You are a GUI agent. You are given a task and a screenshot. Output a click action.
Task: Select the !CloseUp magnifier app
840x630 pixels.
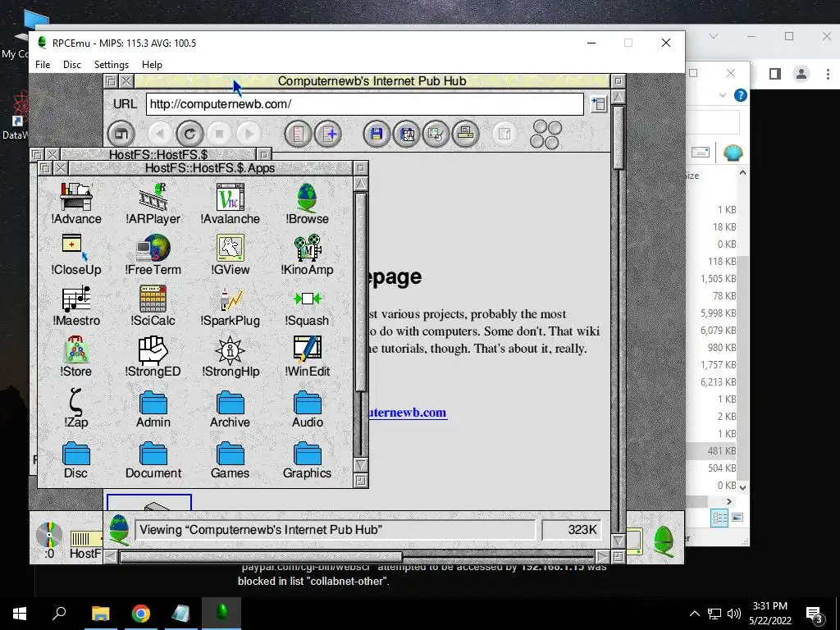tap(76, 254)
